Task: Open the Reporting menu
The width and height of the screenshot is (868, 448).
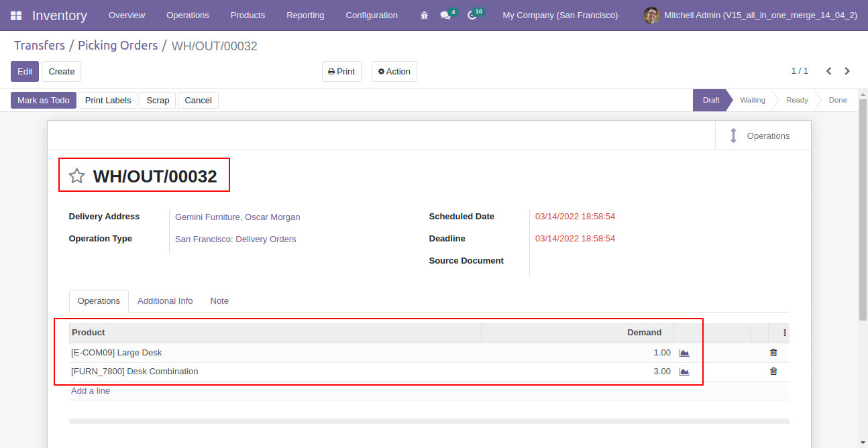Action: tap(305, 15)
